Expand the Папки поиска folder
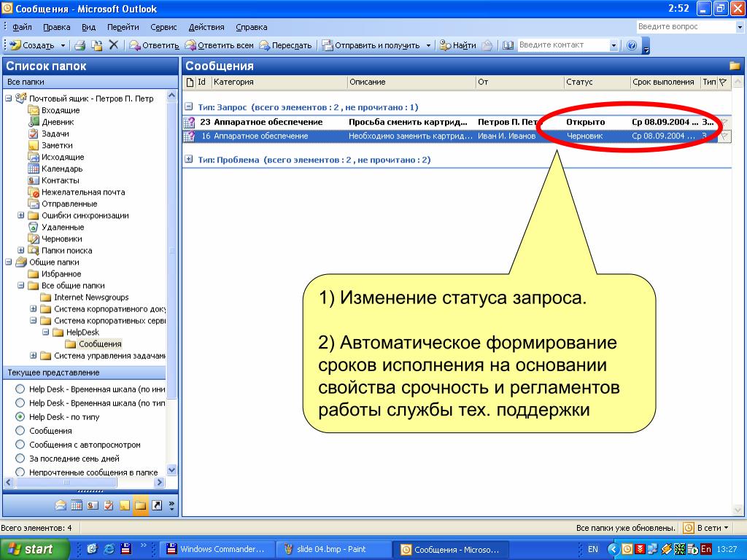747x560 pixels. click(20, 251)
